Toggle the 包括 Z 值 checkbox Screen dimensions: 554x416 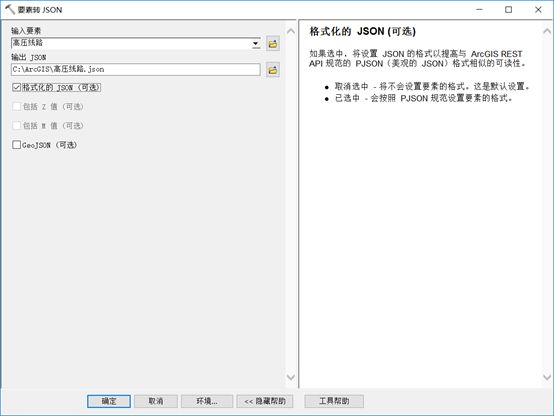point(17,106)
